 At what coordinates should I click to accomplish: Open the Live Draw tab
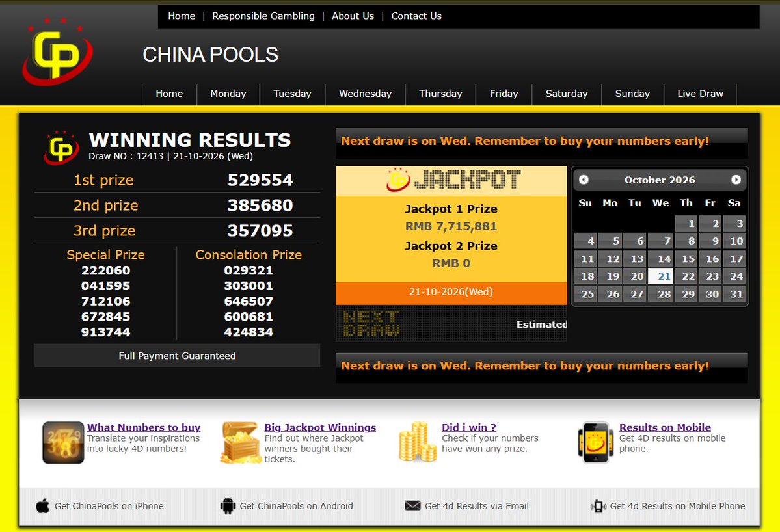point(700,94)
